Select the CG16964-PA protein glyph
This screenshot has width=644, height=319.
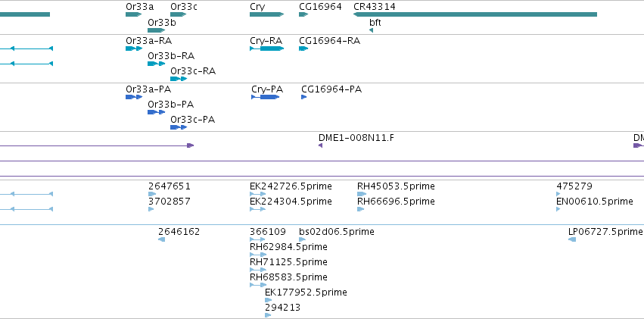(303, 97)
